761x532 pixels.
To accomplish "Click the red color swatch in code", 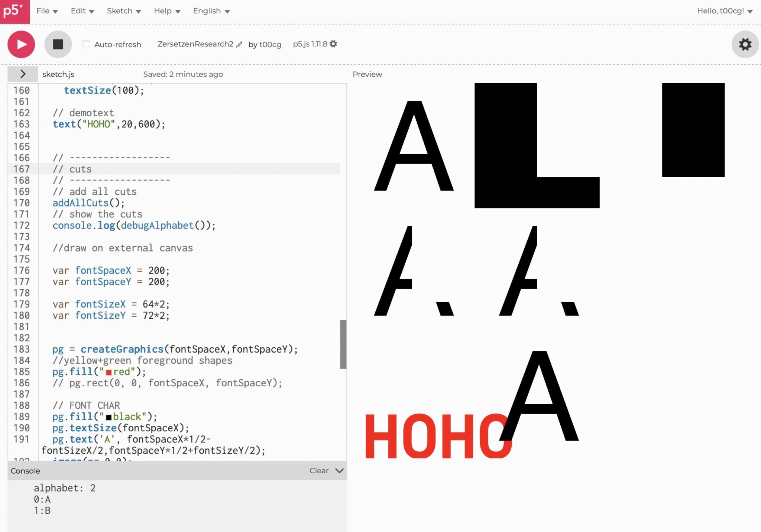I will [x=109, y=372].
